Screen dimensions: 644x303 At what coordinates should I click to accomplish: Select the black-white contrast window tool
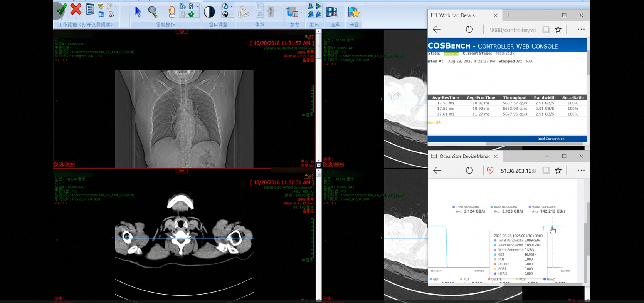coord(209,12)
